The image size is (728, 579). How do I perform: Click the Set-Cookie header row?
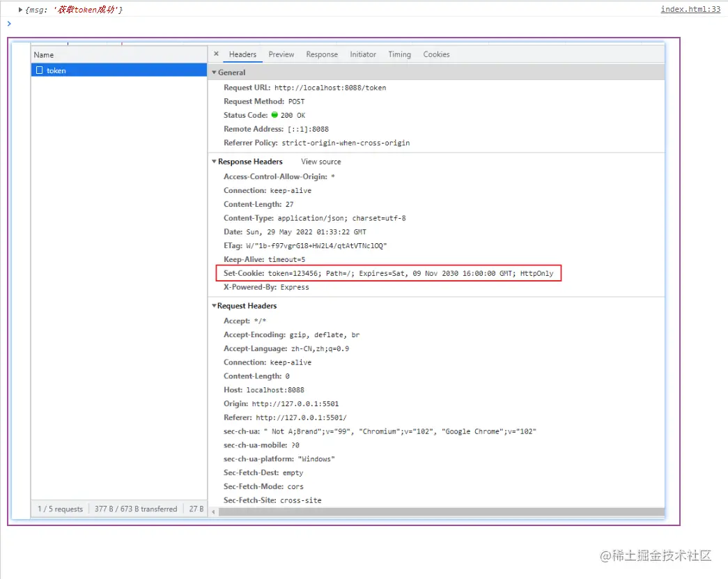389,273
